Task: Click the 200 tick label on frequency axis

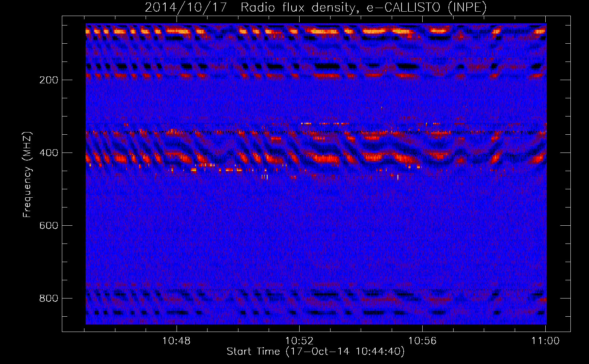Action: point(49,80)
